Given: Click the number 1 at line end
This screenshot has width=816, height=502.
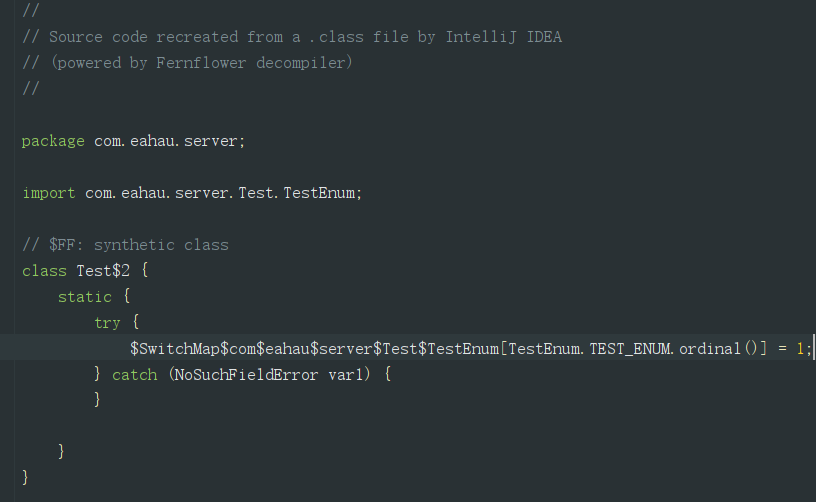Looking at the screenshot, I should click(x=800, y=349).
